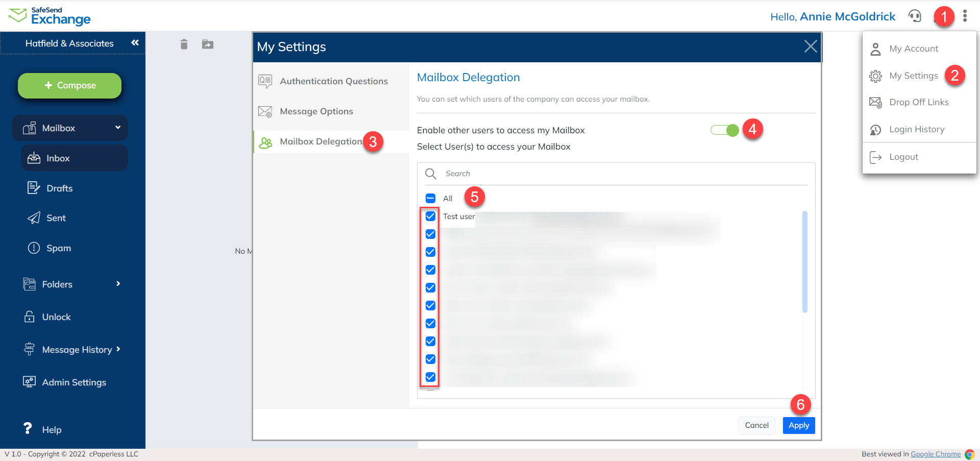Expand the Message History section
980x461 pixels.
(77, 349)
